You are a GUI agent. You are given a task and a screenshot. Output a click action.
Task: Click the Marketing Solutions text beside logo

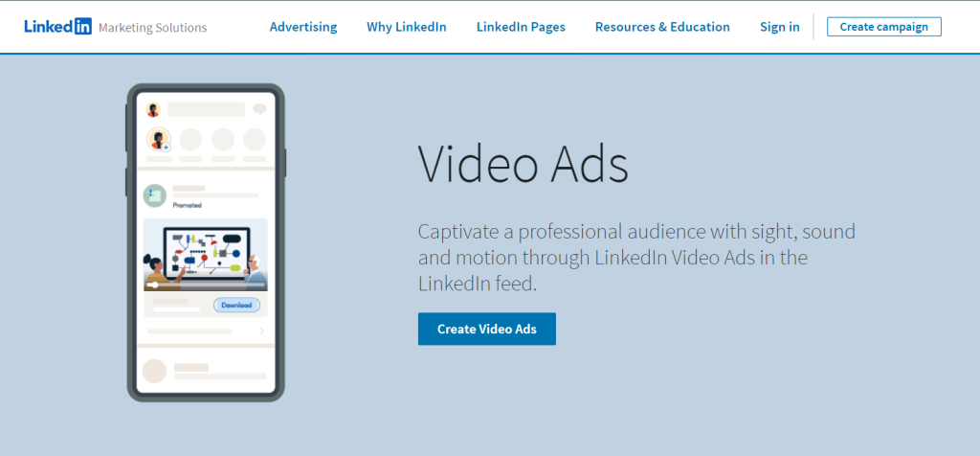click(x=152, y=28)
